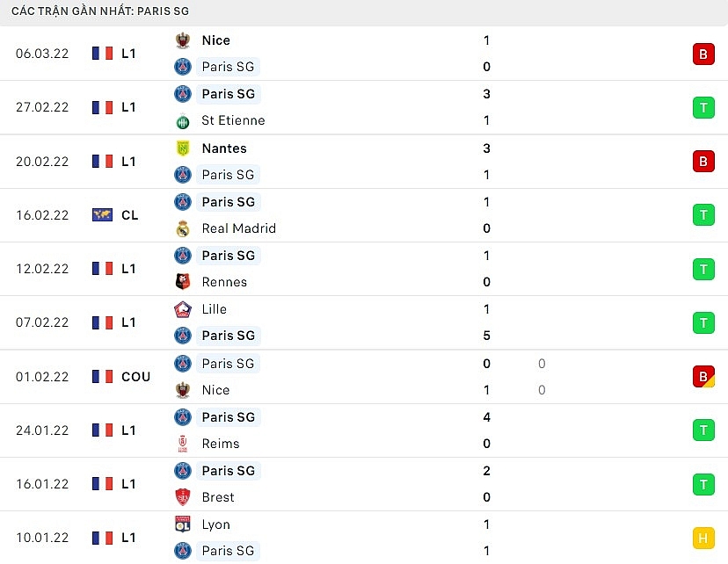Click the Các trận gần nhất: Paris SG header

pyautogui.click(x=100, y=11)
